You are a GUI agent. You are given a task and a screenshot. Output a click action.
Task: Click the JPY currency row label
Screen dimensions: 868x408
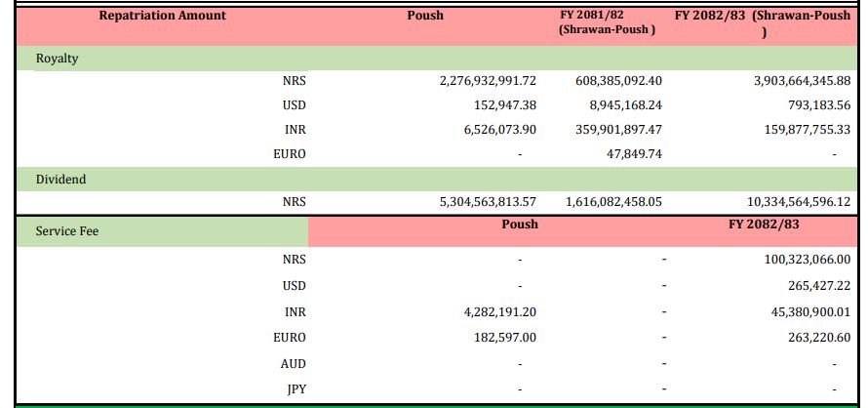coord(295,388)
